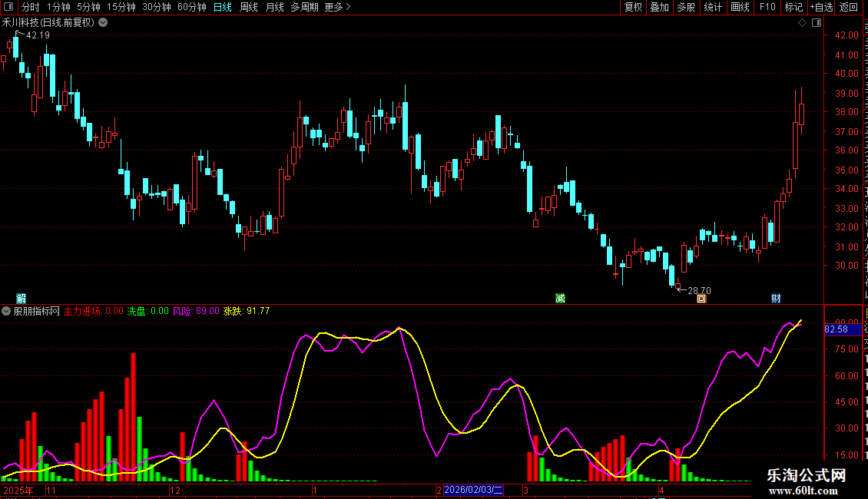The image size is (868, 499).
Task: Click the 涨跌 91.77 indicator label
Action: coord(247,311)
